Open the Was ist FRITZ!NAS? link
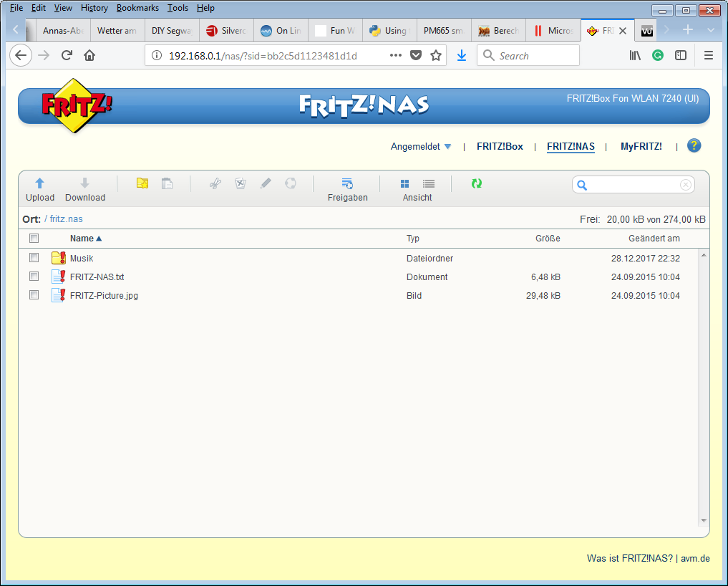Viewport: 728px width, 586px height. 629,558
